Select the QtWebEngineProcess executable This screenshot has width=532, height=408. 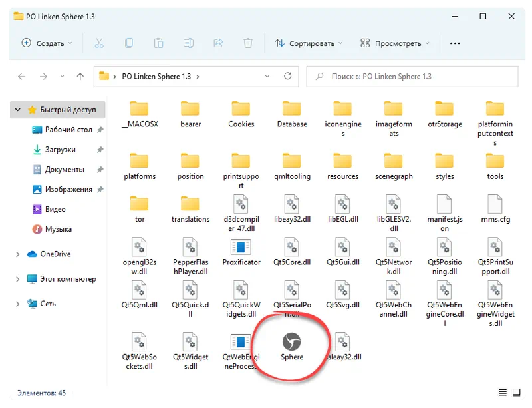point(241,351)
